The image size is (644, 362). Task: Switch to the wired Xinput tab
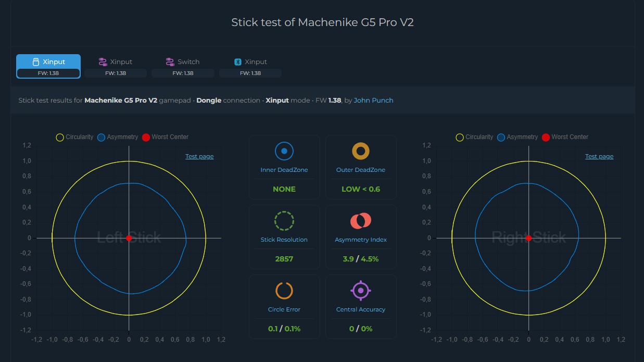[116, 66]
